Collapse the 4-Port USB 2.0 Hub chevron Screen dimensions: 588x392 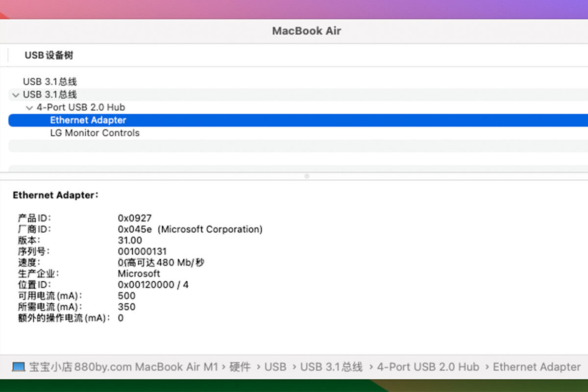(30, 108)
